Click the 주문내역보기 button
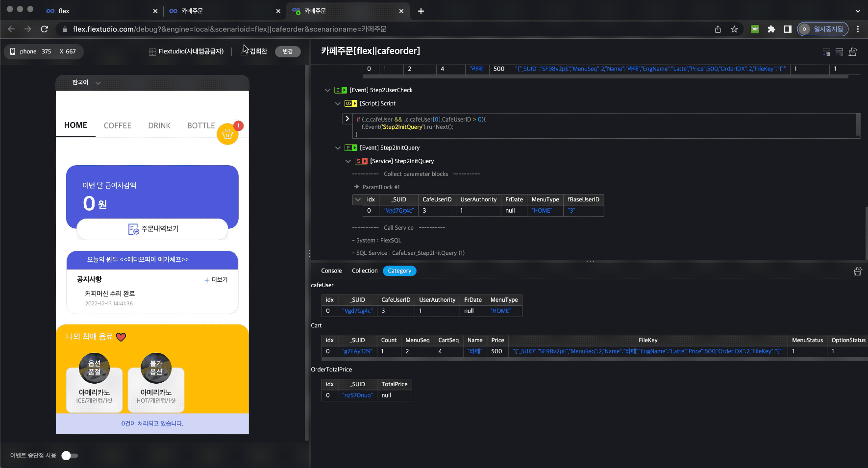 (152, 229)
